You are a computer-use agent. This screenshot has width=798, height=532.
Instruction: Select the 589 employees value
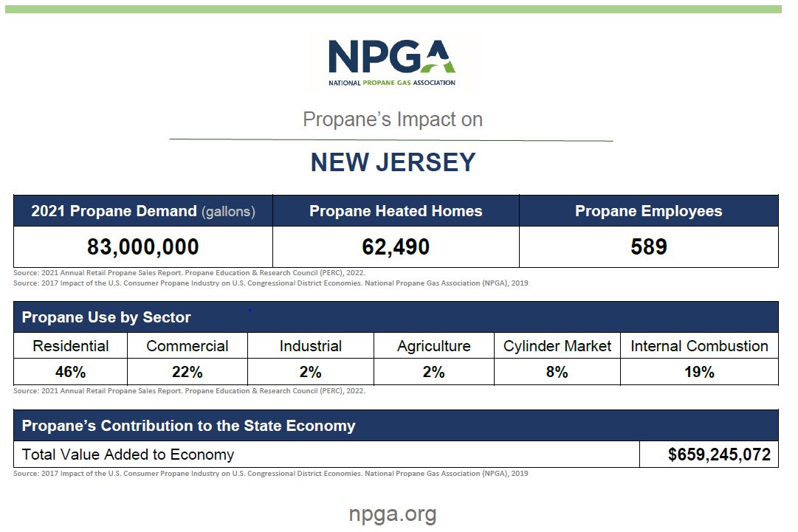click(648, 246)
